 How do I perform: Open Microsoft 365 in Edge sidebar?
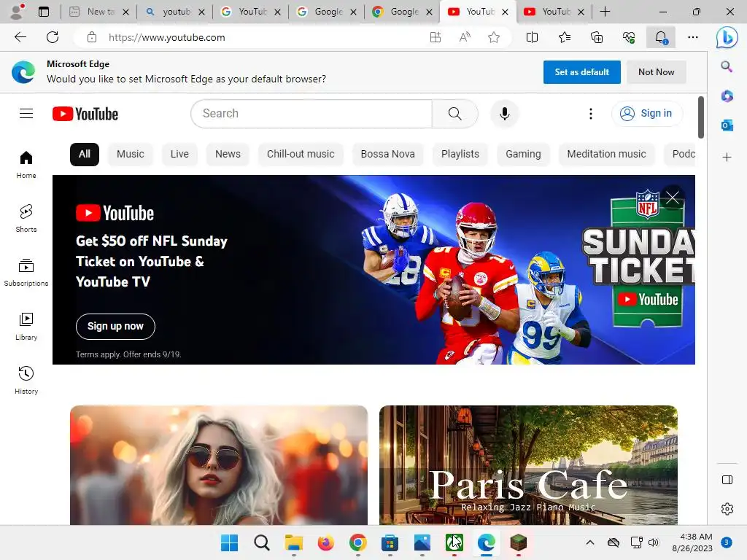point(727,96)
